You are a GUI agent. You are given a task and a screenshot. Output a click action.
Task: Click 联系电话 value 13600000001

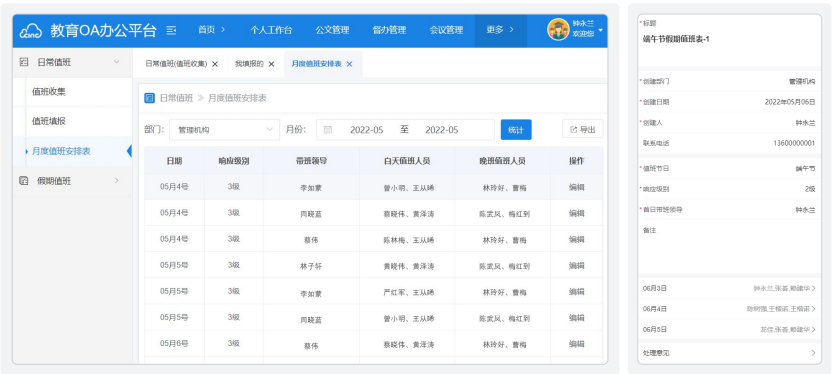click(x=793, y=143)
